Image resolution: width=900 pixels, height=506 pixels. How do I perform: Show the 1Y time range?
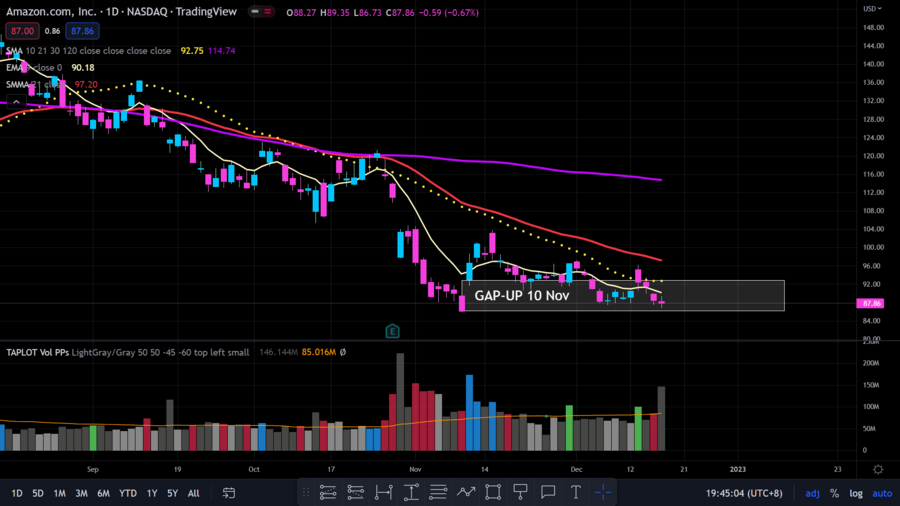[x=152, y=493]
